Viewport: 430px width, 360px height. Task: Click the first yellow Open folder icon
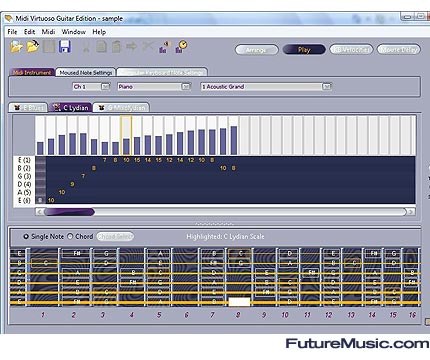tap(16, 46)
